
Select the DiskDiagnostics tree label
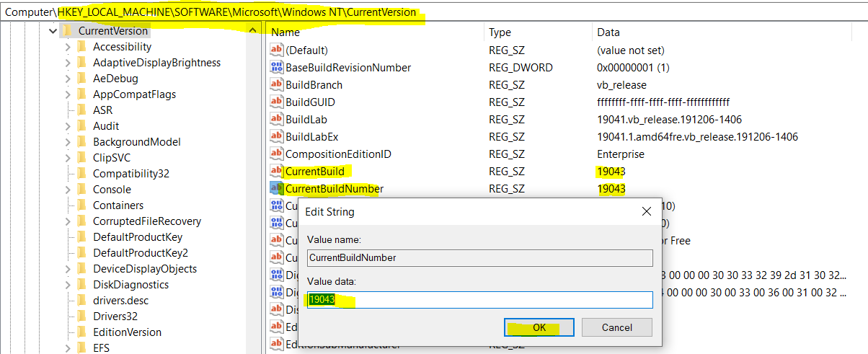[x=130, y=285]
